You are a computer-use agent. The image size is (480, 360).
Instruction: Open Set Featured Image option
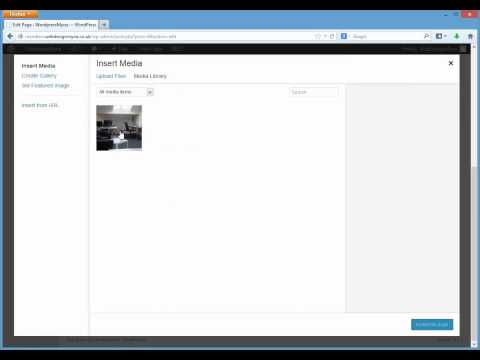(46, 86)
